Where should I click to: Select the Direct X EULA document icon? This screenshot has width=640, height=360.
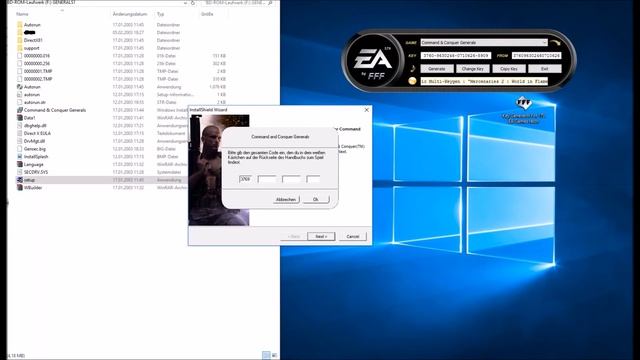(x=20, y=133)
